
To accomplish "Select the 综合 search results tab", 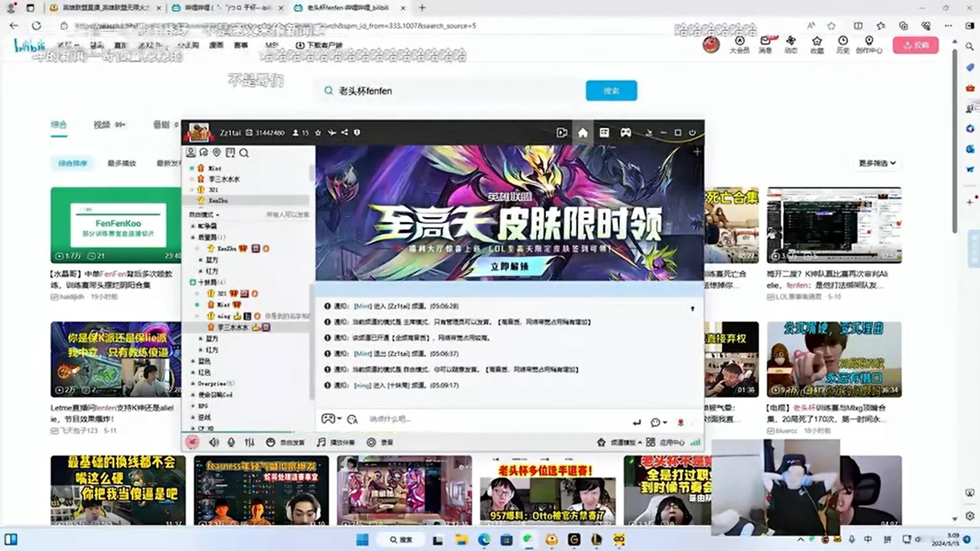I will [59, 125].
